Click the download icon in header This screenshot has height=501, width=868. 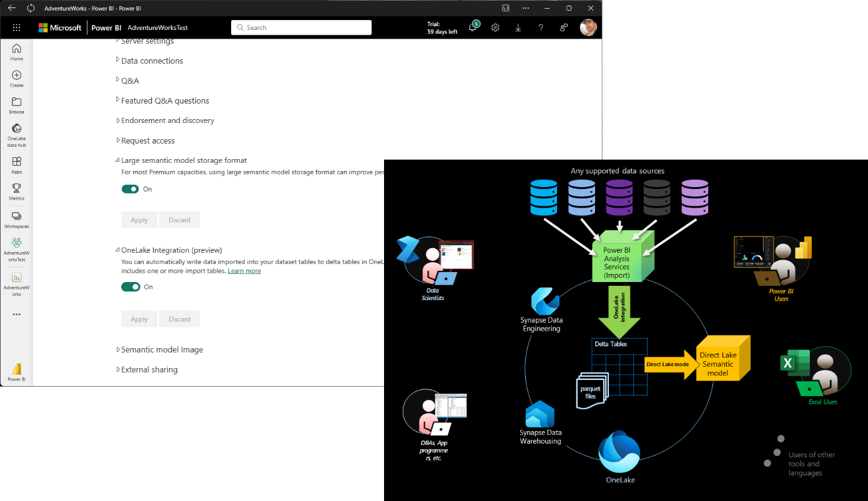[518, 27]
